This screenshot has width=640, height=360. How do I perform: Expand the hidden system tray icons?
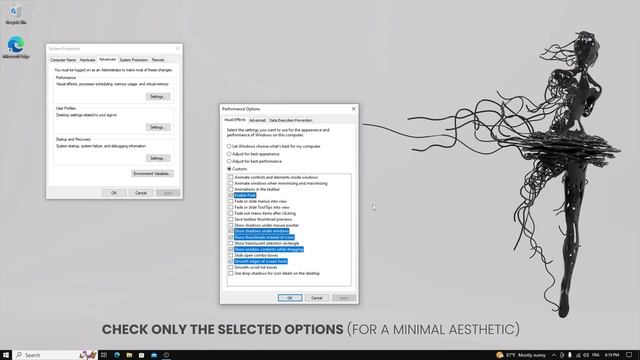pyautogui.click(x=554, y=355)
